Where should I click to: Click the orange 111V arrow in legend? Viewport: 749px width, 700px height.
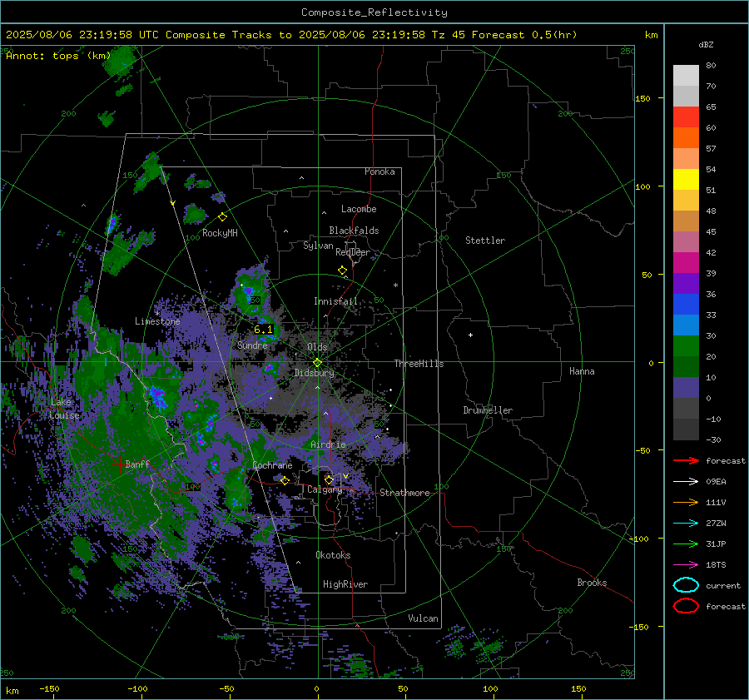click(x=686, y=502)
